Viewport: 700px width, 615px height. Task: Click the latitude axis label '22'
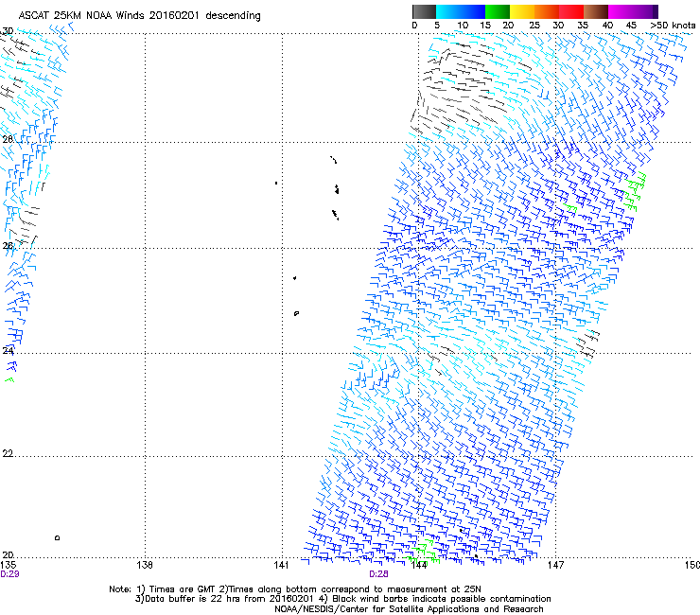click(x=8, y=454)
